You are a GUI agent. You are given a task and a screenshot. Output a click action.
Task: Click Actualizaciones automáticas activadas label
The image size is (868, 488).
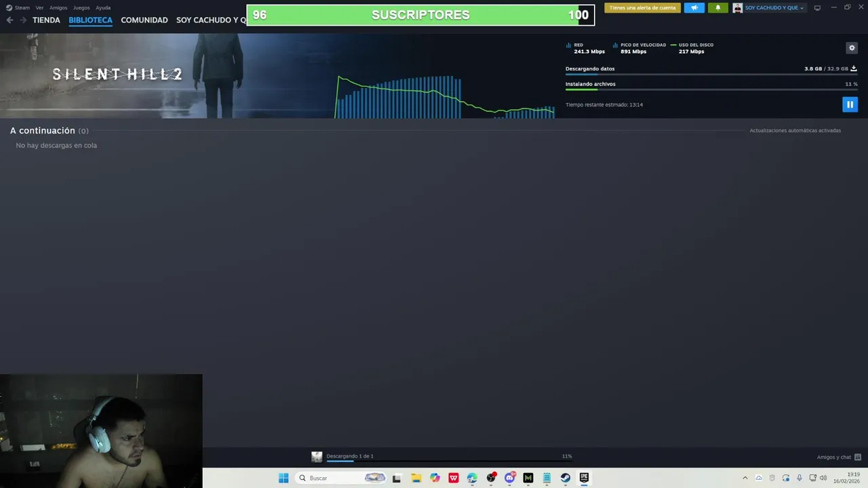click(x=795, y=130)
